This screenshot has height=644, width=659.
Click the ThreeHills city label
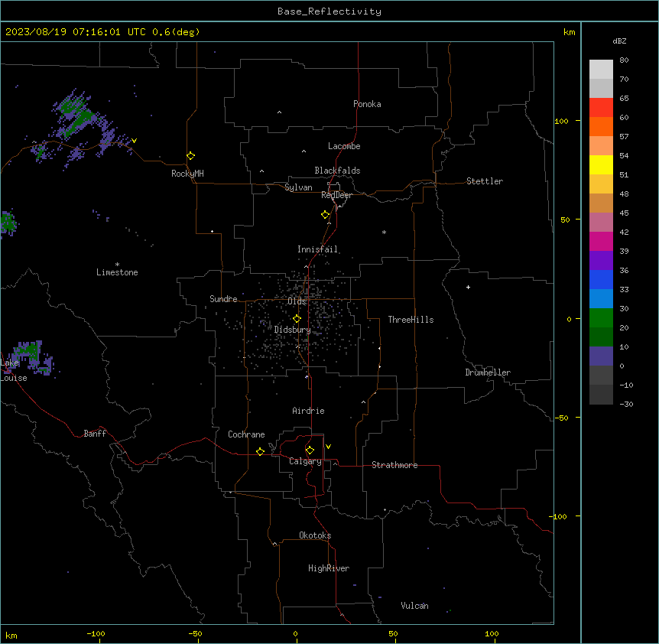click(x=411, y=320)
